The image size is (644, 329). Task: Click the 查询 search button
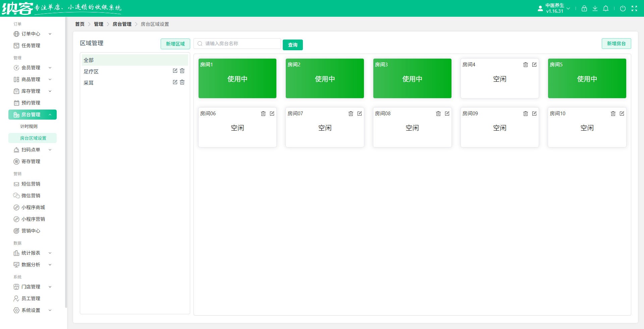coord(292,45)
